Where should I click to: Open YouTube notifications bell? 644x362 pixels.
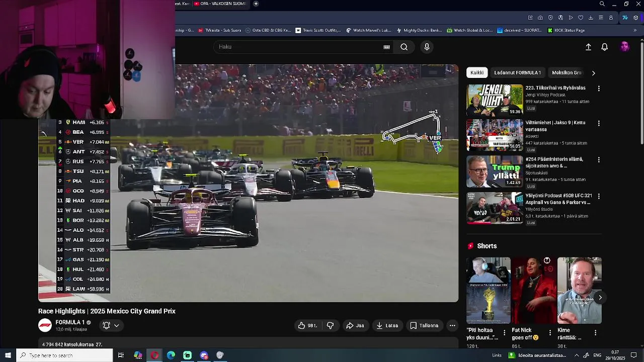605,47
